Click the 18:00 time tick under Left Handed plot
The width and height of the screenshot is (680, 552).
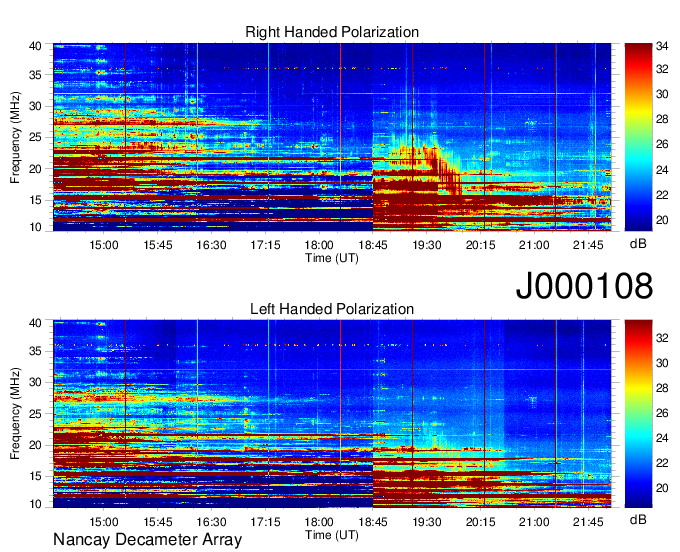tap(319, 522)
